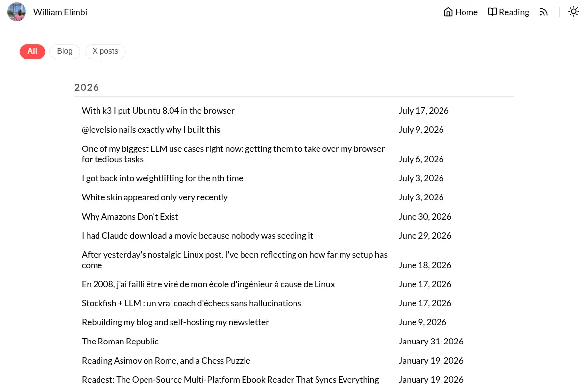Read the weightlifting post
This screenshot has height=392, width=588.
(162, 178)
